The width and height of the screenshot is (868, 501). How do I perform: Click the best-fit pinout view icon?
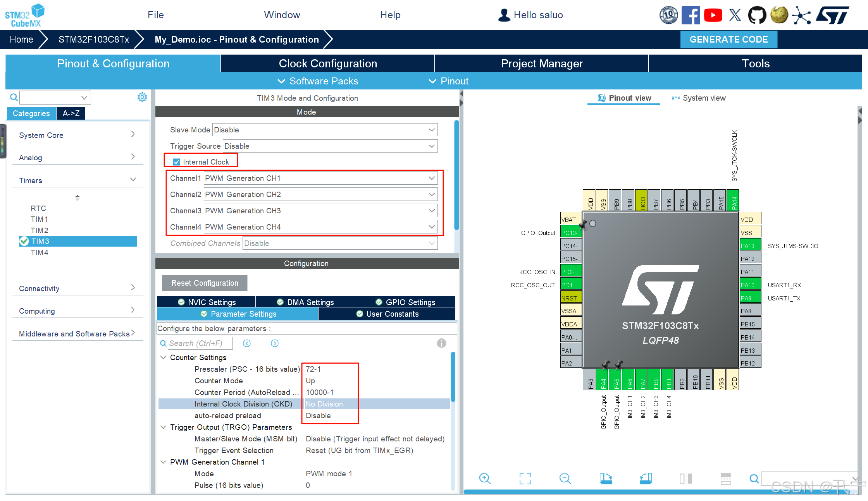[x=525, y=479]
